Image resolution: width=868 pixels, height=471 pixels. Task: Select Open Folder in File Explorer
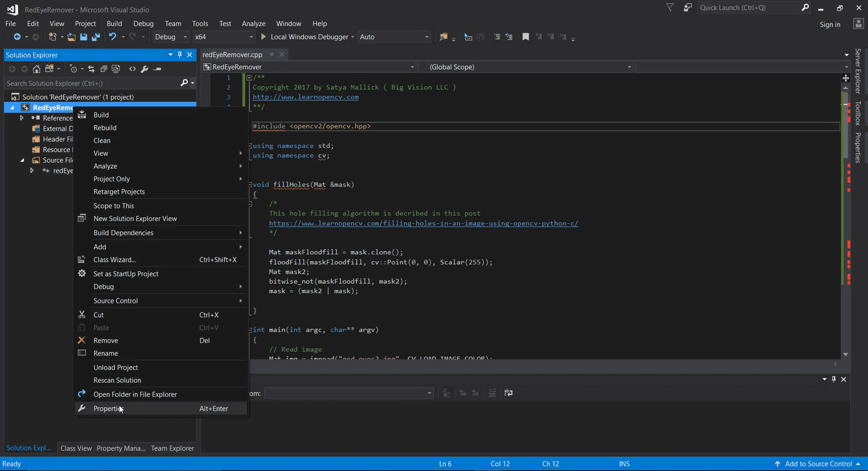(x=161, y=395)
